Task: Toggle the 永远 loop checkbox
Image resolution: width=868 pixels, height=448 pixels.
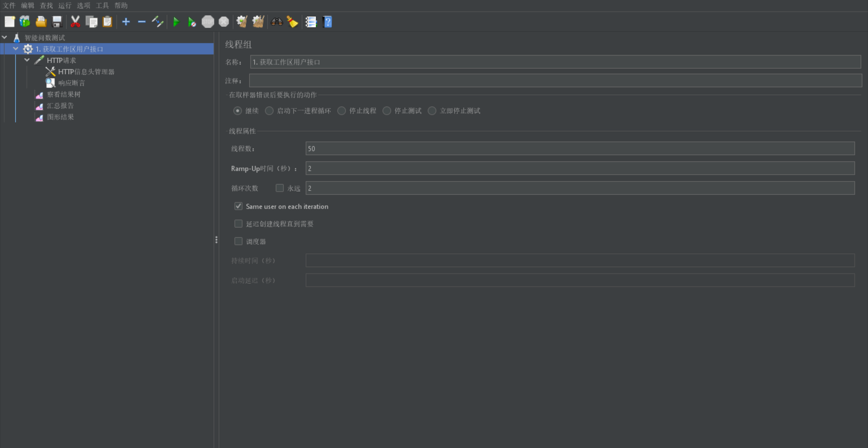Action: (280, 188)
